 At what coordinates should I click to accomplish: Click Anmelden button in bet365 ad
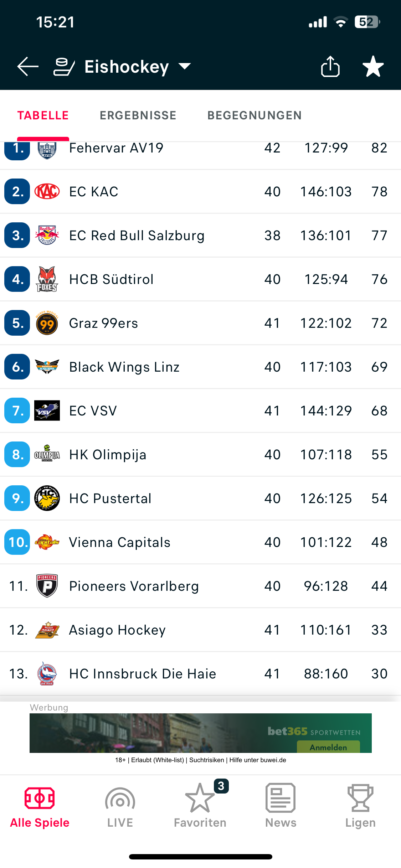pos(328,747)
